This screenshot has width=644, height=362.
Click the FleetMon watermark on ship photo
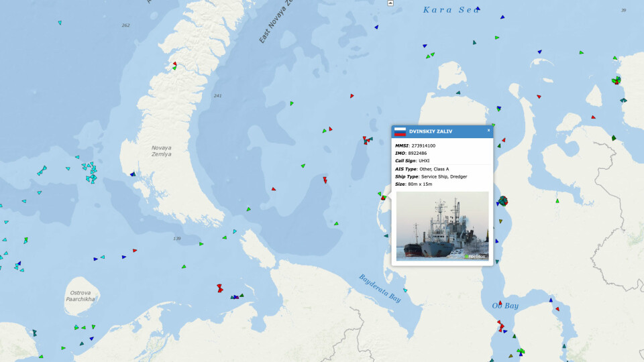click(x=476, y=256)
